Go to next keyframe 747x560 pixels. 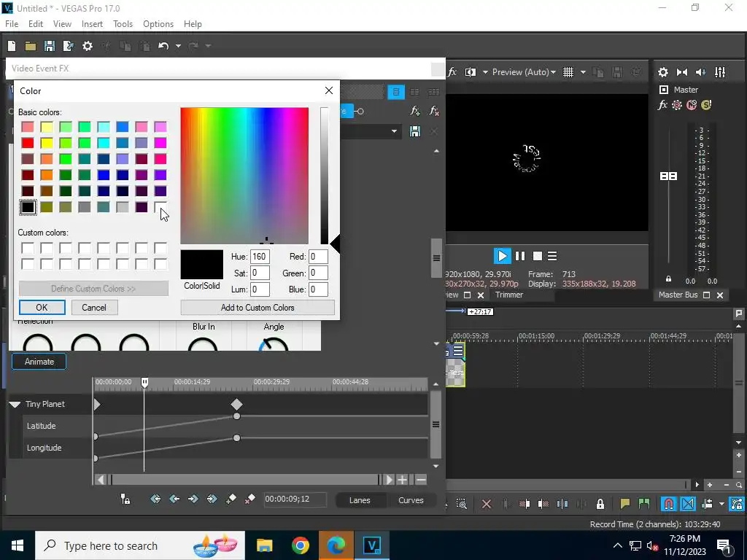[x=193, y=499]
